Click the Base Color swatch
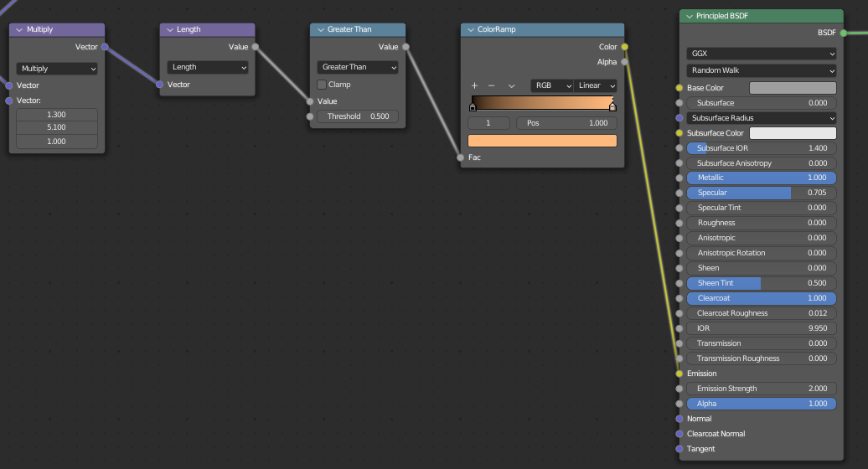868x469 pixels. click(x=792, y=88)
